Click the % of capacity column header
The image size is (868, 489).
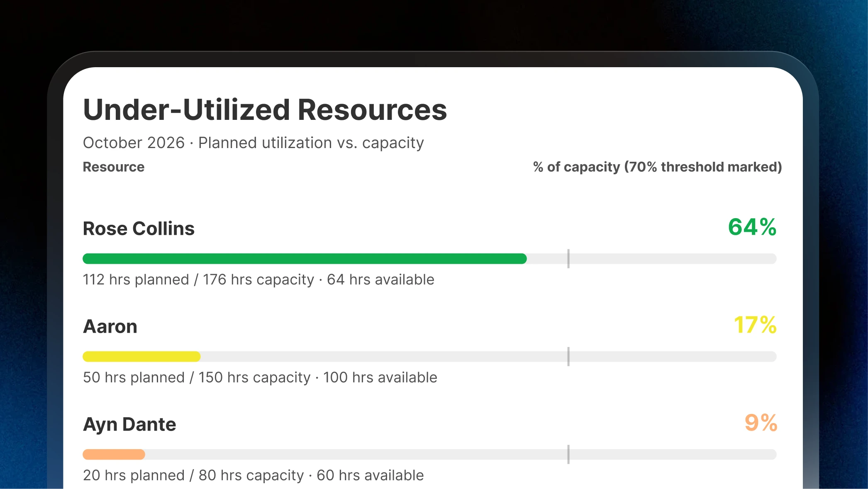657,167
